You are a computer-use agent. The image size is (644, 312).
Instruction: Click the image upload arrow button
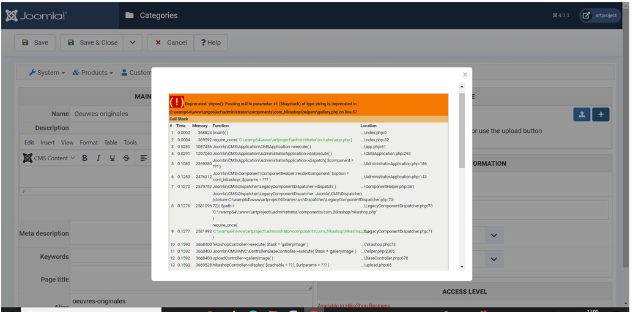(582, 114)
